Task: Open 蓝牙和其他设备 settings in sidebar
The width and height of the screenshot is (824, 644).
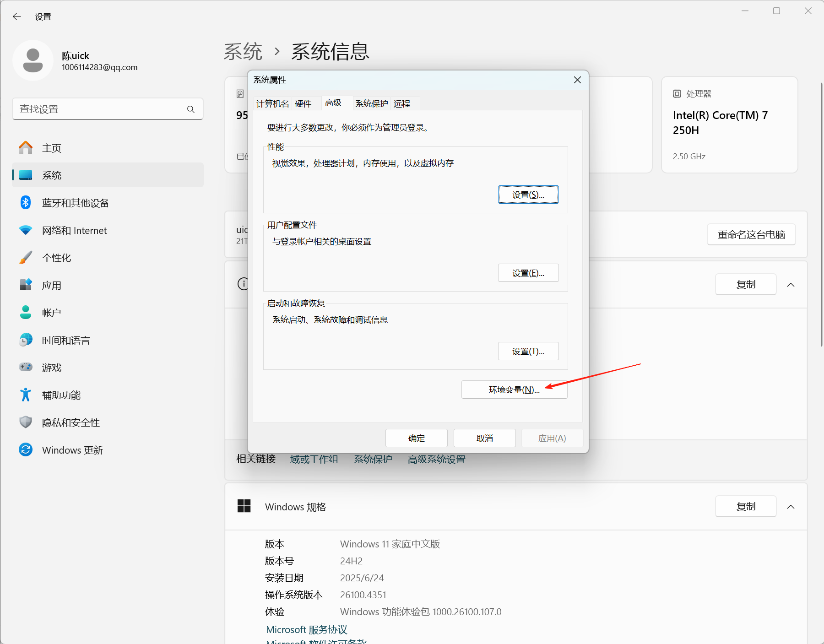Action: (75, 203)
